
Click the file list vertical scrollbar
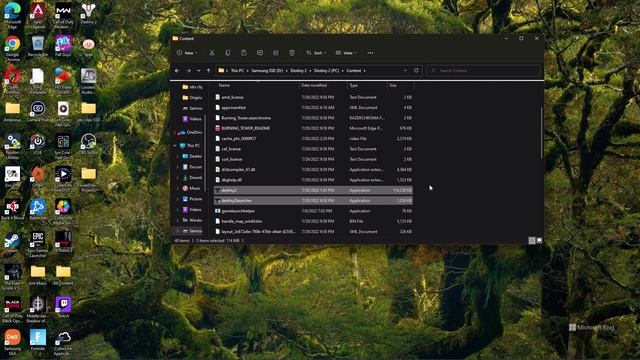[542, 133]
